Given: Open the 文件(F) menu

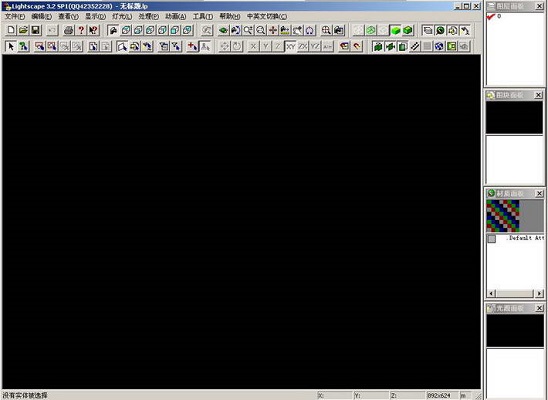Looking at the screenshot, I should 15,16.
